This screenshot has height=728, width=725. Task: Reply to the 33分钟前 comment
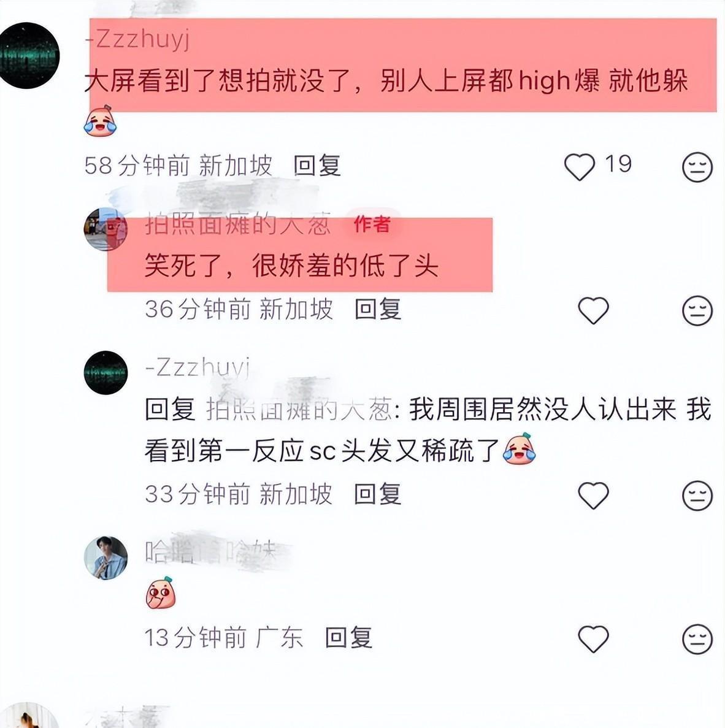click(x=378, y=494)
